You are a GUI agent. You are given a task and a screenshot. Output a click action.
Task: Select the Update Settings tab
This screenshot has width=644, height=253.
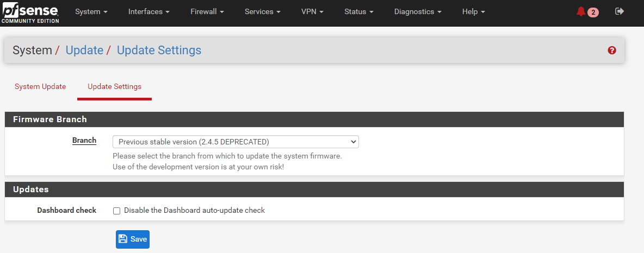pyautogui.click(x=115, y=86)
